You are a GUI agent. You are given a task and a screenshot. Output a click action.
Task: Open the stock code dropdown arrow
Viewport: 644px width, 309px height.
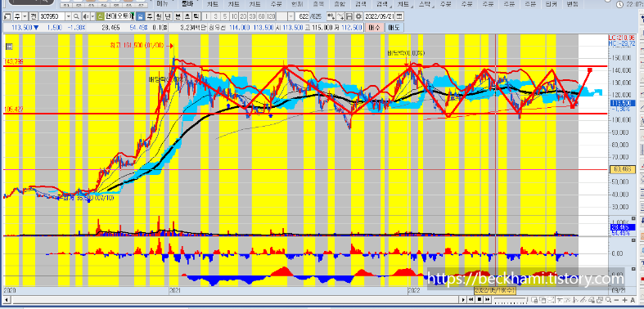[x=69, y=17]
